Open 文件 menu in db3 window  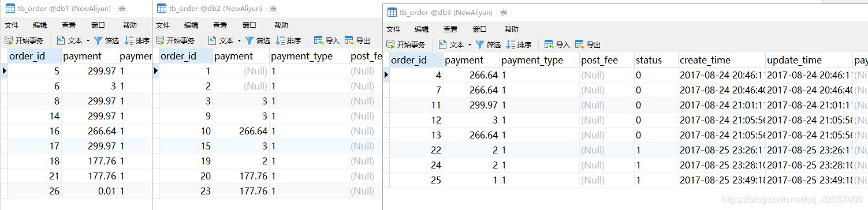click(x=393, y=29)
